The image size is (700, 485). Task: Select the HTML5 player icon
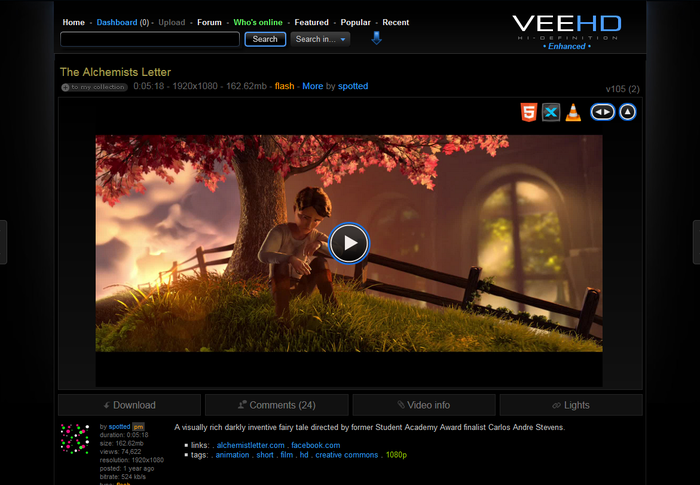pyautogui.click(x=529, y=112)
